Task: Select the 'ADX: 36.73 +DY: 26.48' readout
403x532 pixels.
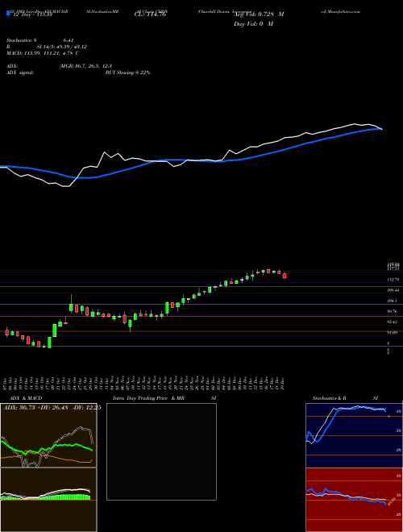Action: (x=35, y=408)
